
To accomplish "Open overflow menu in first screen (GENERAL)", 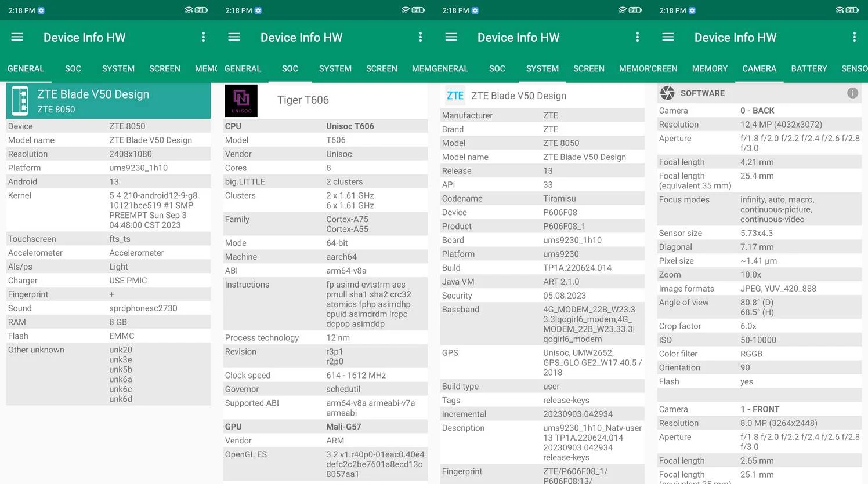I will click(x=203, y=37).
